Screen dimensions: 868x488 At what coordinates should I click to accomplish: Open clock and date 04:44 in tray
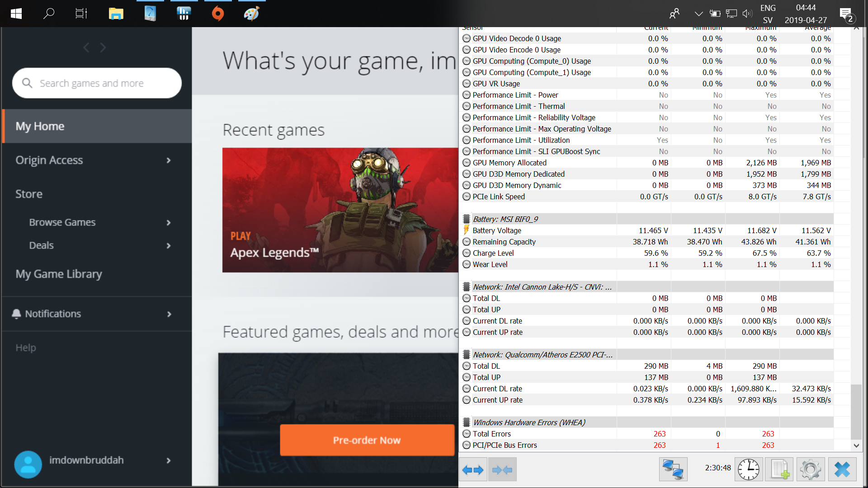tap(806, 14)
